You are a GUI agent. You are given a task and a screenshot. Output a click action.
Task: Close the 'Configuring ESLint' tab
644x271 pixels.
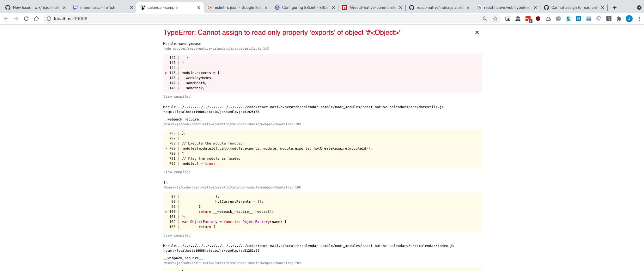point(333,8)
